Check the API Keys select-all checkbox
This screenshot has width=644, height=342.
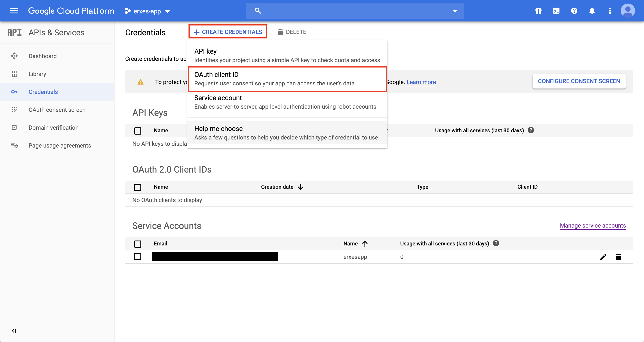[138, 131]
